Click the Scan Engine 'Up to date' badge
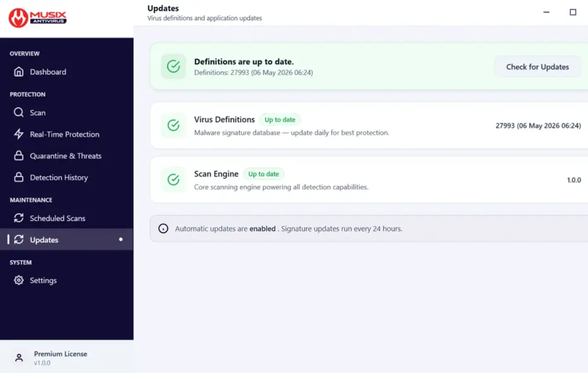The width and height of the screenshot is (588, 373). (x=264, y=174)
